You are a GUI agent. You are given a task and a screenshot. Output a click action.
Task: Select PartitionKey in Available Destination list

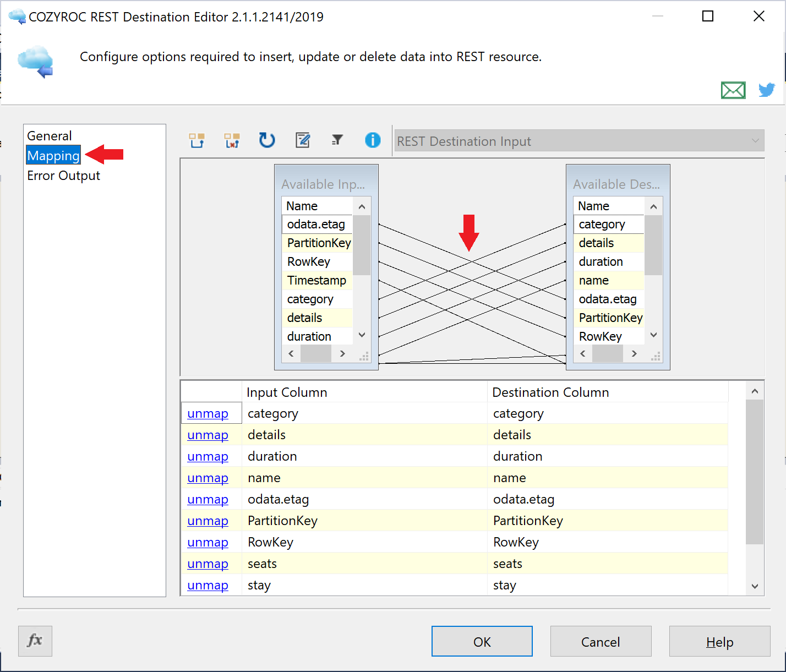[609, 318]
